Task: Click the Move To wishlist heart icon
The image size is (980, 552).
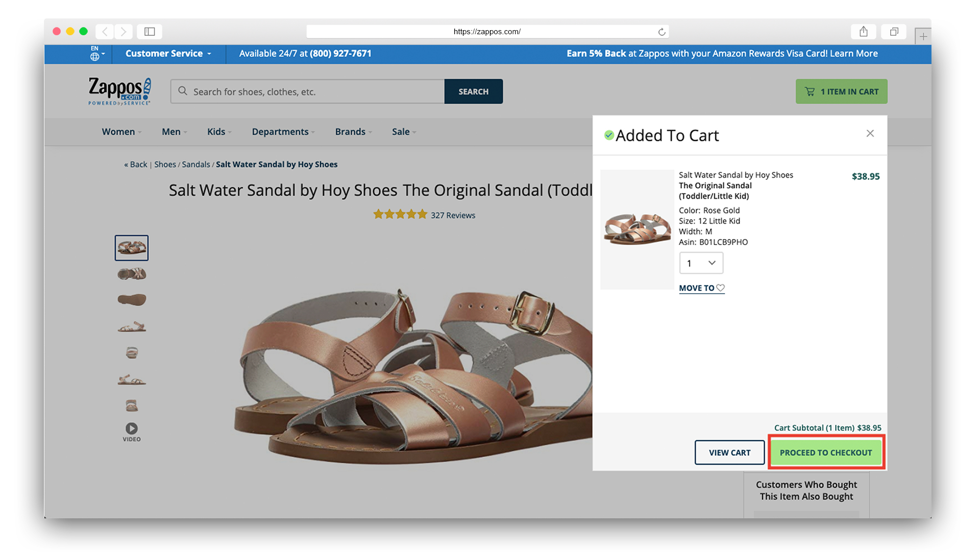Action: point(721,287)
